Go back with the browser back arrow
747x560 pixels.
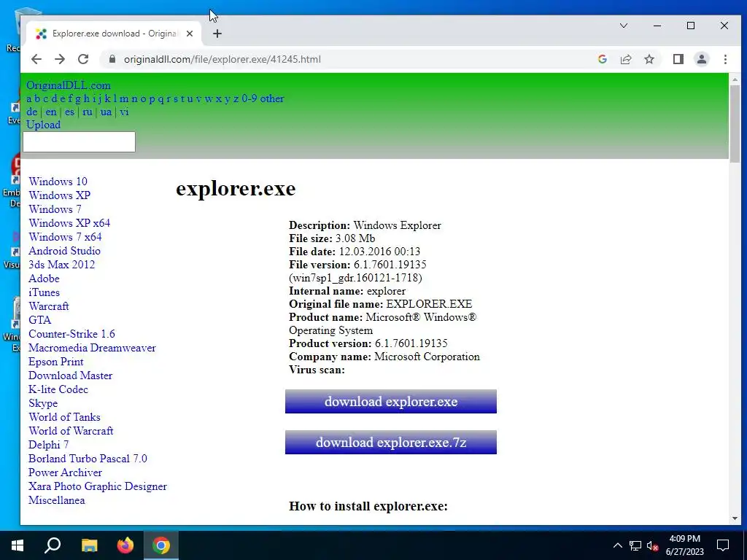pyautogui.click(x=36, y=59)
